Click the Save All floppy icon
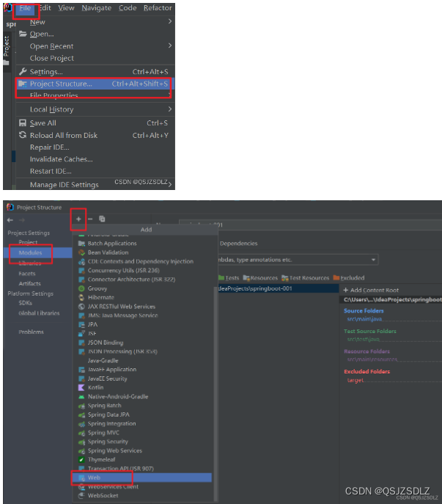442x504 pixels. pos(23,123)
